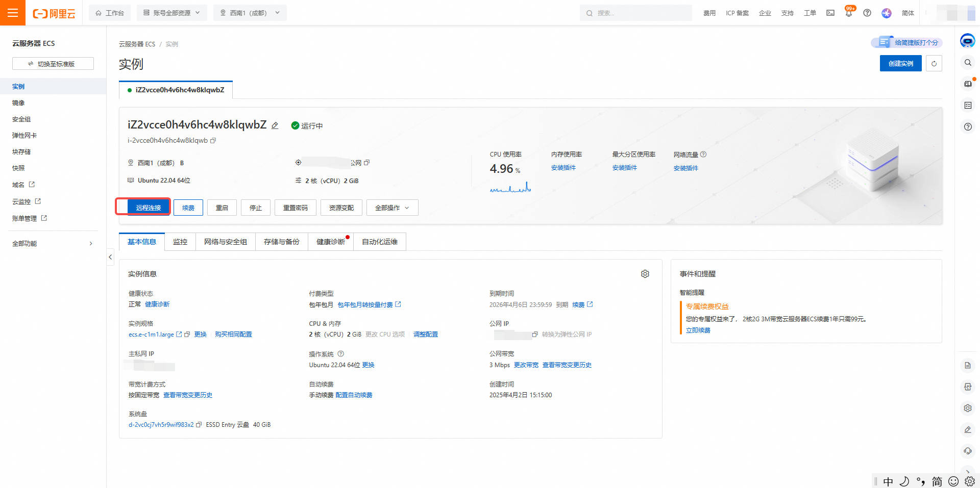Click 创建实例 button
Image resolution: width=980 pixels, height=488 pixels.
point(901,63)
